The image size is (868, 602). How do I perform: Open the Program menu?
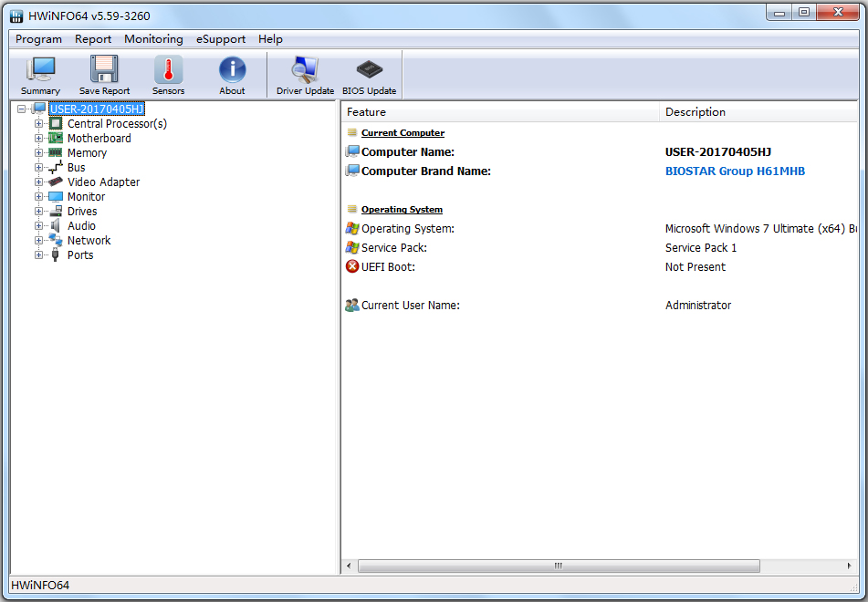38,39
